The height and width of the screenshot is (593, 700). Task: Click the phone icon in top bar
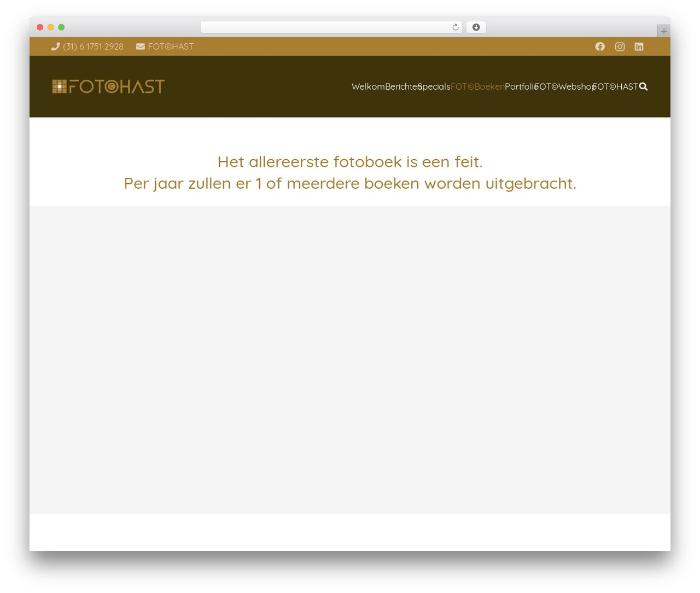point(55,46)
